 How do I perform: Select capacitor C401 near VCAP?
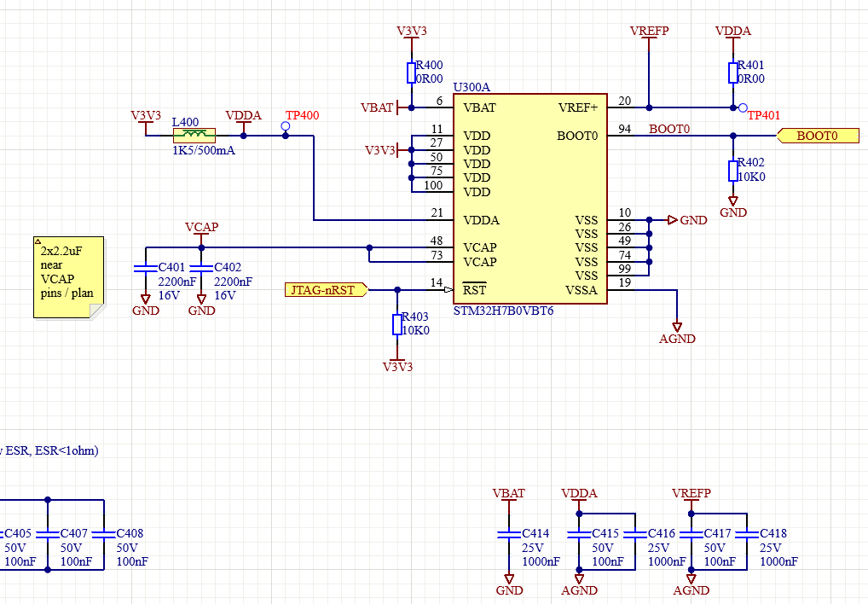145,269
